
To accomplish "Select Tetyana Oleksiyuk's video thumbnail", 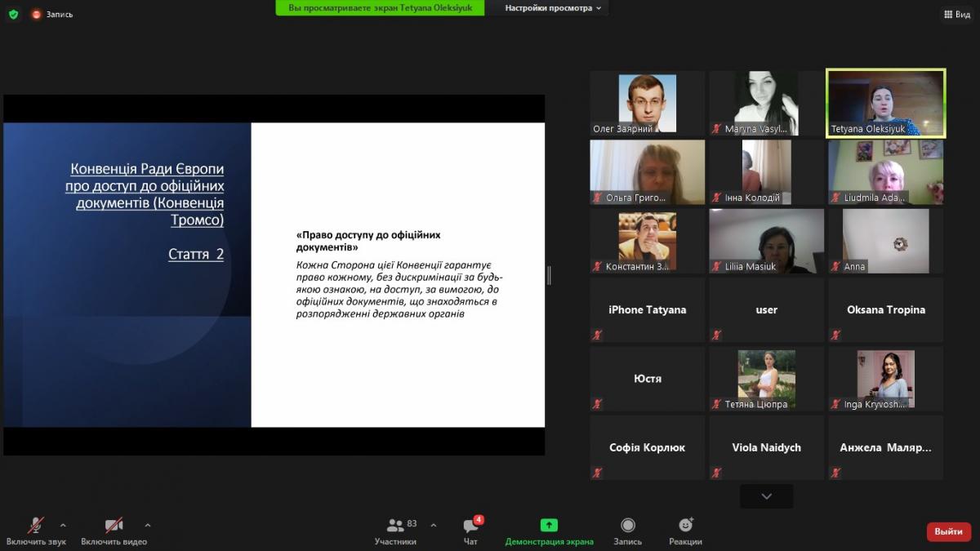I will (x=885, y=103).
